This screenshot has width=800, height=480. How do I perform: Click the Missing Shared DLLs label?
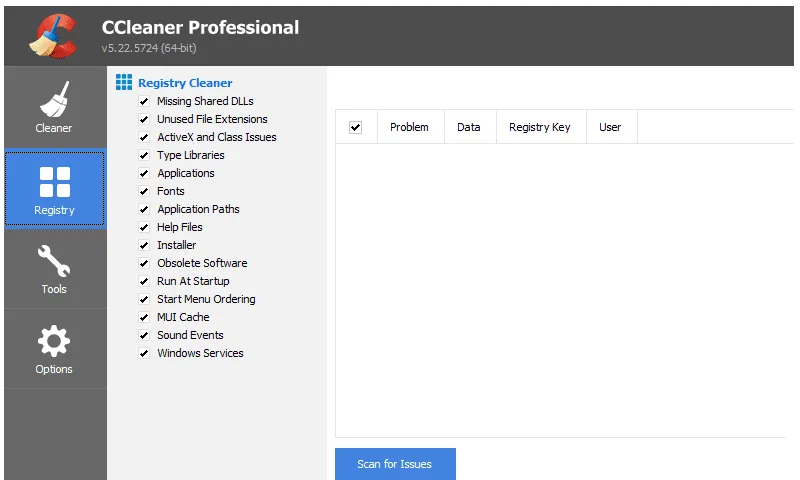(x=205, y=101)
